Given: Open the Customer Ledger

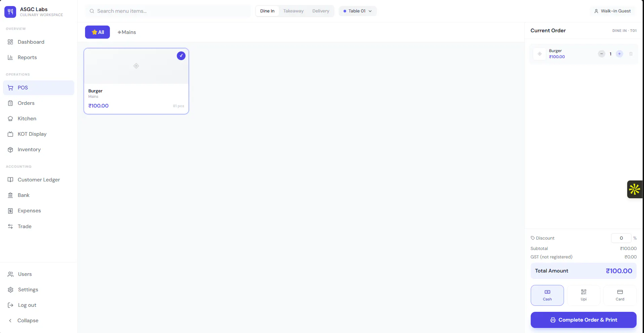Looking at the screenshot, I should [x=39, y=180].
